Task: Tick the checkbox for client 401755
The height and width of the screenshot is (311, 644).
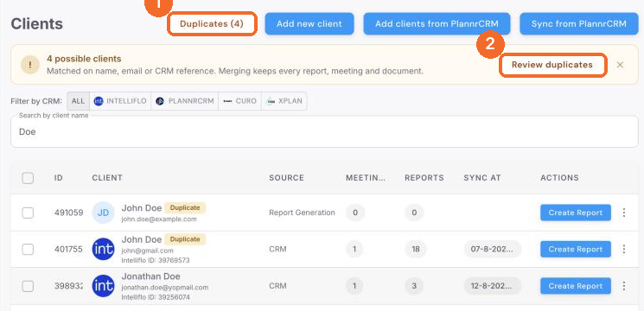Action: click(28, 249)
